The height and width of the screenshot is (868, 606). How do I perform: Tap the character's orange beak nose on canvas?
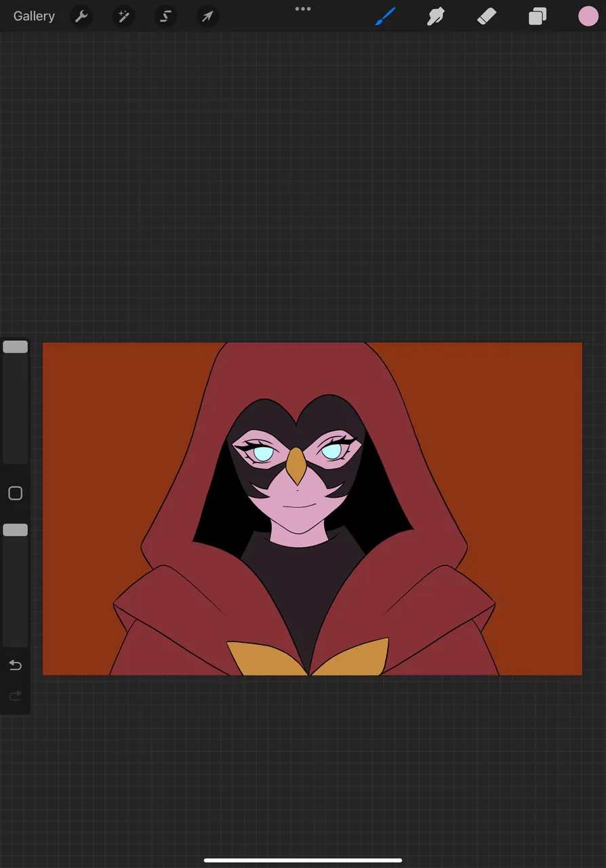tap(296, 465)
